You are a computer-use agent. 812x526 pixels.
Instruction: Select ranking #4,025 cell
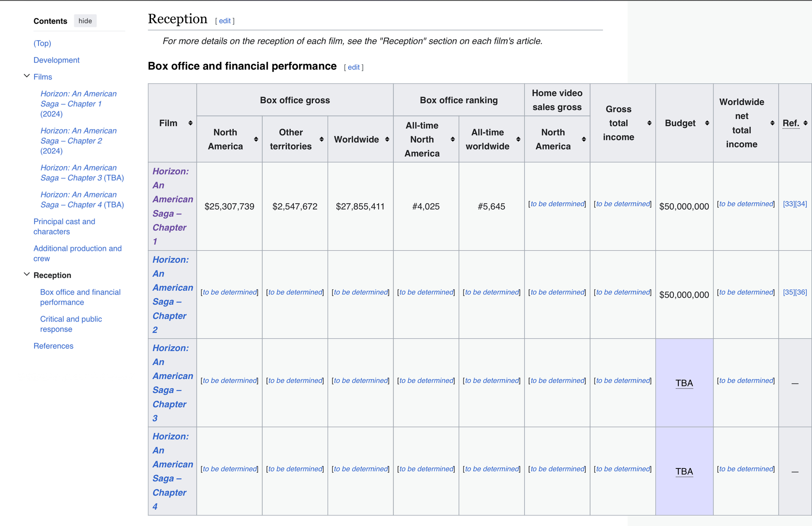pyautogui.click(x=426, y=207)
